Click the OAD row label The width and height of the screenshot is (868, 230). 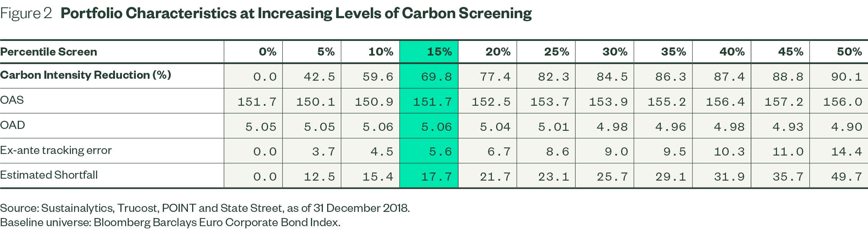pos(13,125)
